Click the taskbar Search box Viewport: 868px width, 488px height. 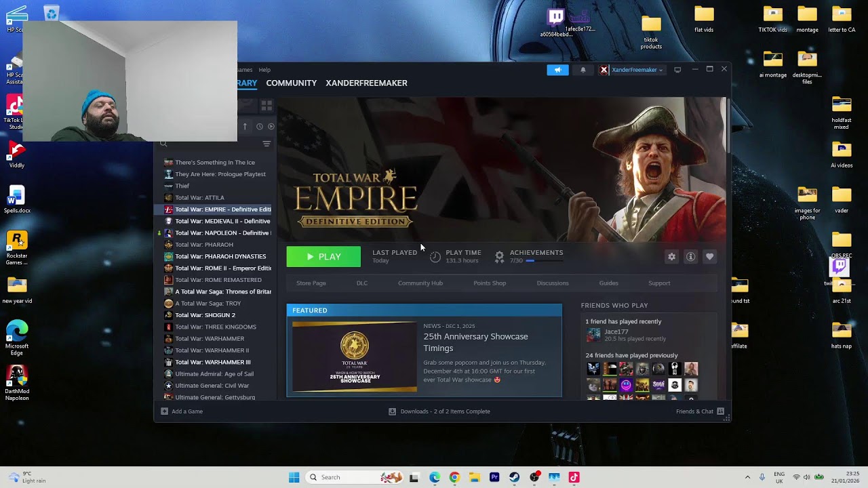pyautogui.click(x=355, y=477)
